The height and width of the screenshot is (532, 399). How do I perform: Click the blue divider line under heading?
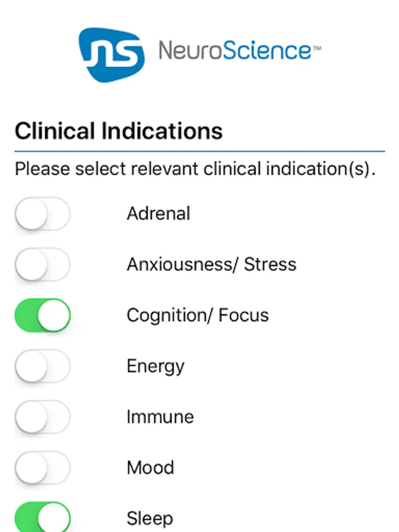point(200,151)
